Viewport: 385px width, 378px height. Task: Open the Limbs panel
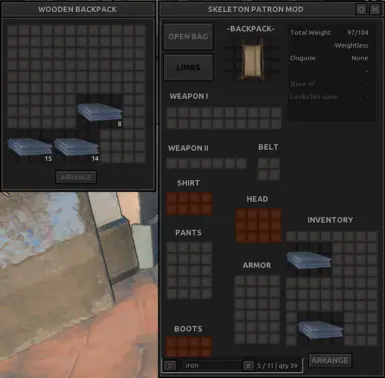coord(188,67)
